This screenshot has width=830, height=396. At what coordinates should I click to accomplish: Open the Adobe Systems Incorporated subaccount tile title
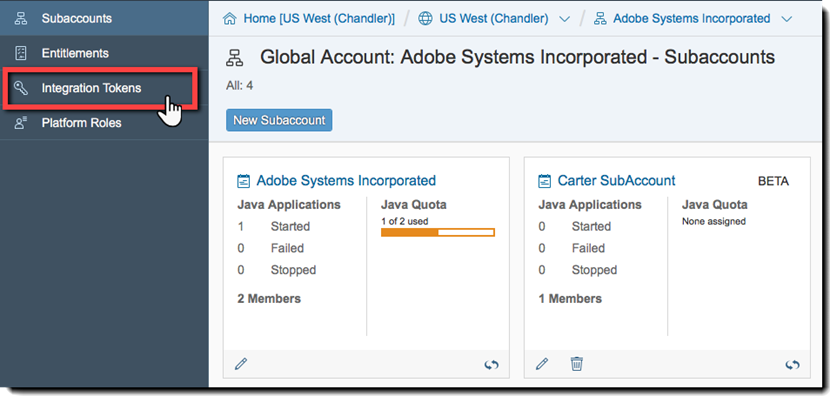pos(346,181)
